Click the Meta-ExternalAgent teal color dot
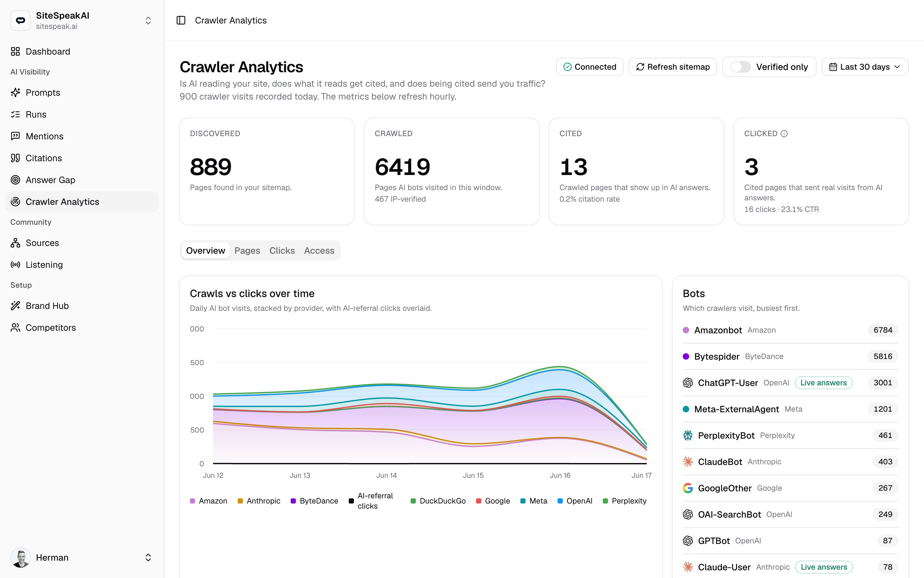 [x=686, y=409]
